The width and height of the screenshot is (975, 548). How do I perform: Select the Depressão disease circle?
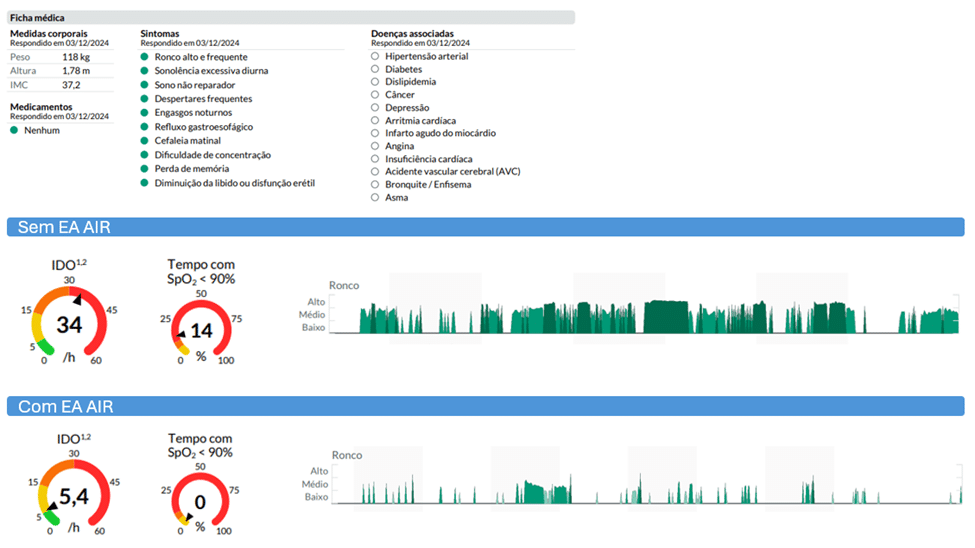375,108
